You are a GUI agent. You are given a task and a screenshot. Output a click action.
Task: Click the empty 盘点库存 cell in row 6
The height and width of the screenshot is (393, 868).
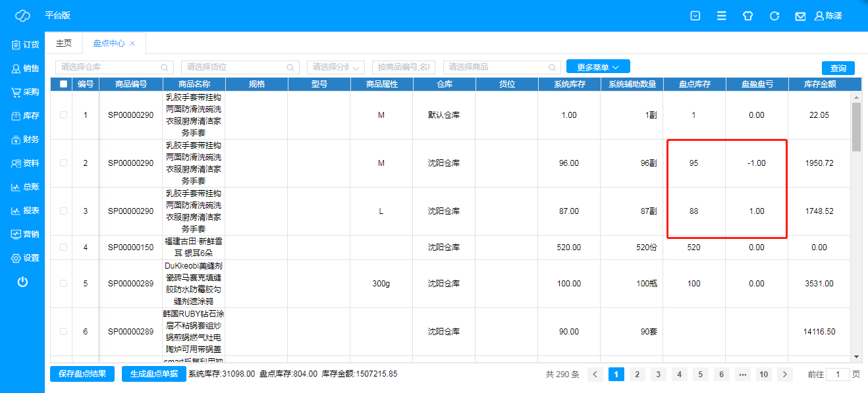(x=694, y=332)
